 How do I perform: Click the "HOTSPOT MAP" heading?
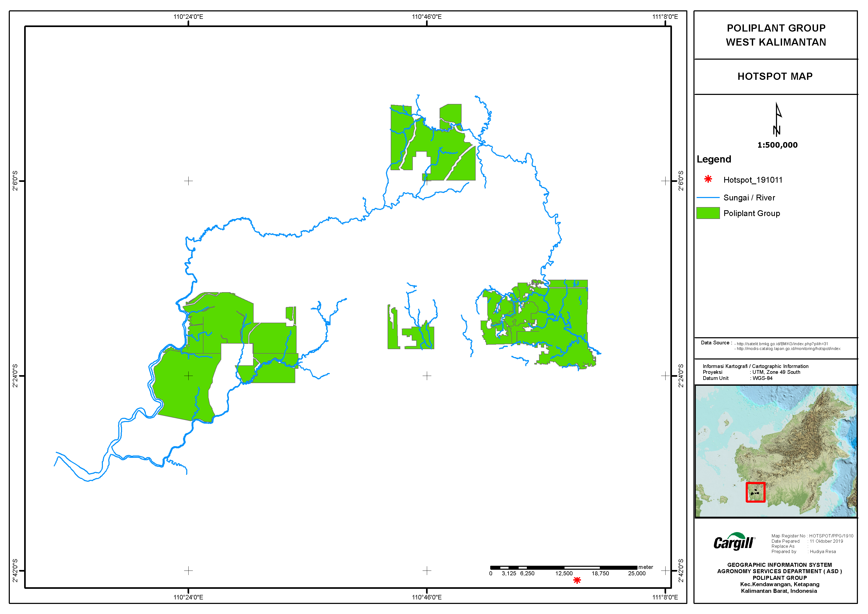(775, 76)
